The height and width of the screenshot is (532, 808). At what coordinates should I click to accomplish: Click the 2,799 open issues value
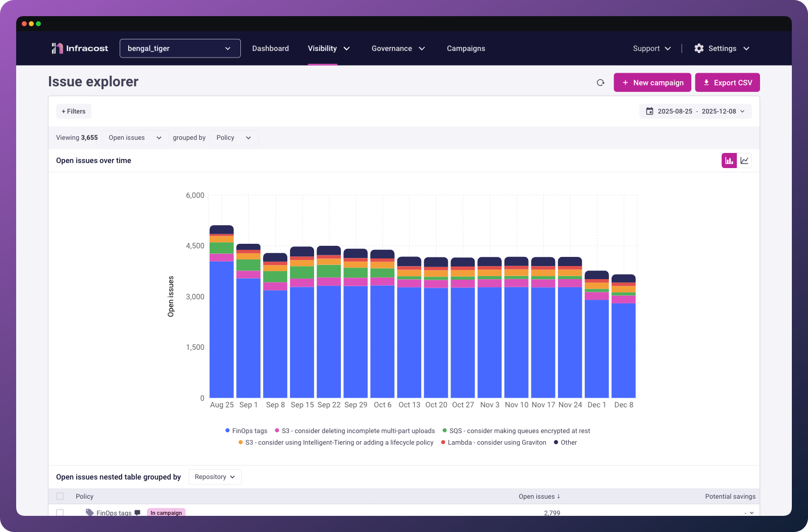(x=552, y=513)
